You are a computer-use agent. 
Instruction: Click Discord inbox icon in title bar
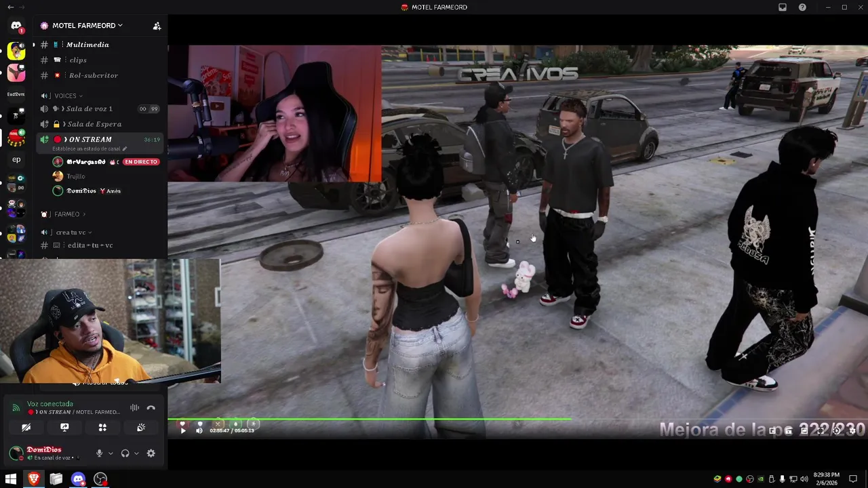tap(783, 7)
